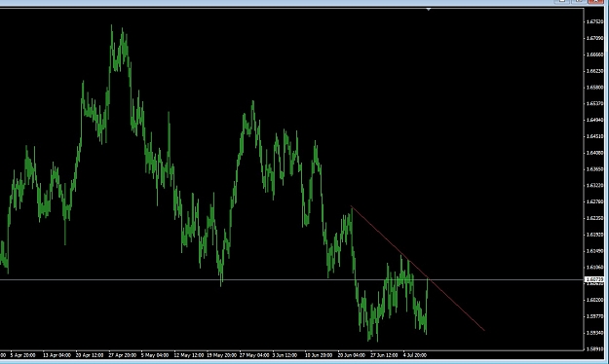The height and width of the screenshot is (364, 609).
Task: Click the 1.65370 price label
Action: tap(595, 103)
